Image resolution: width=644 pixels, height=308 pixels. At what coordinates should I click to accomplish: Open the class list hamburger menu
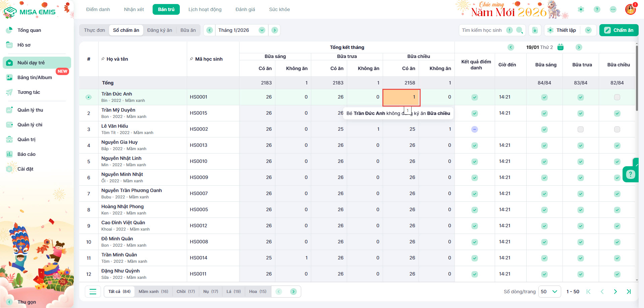93,292
